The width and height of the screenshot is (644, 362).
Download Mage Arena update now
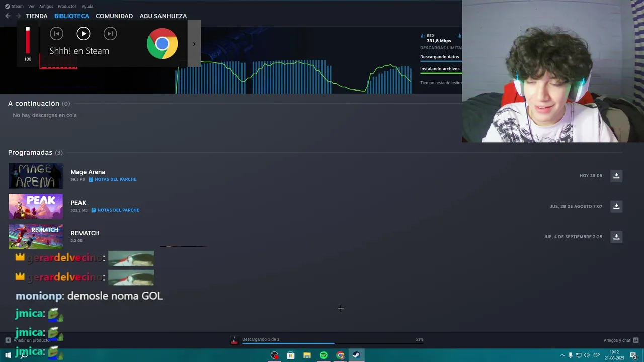point(616,175)
